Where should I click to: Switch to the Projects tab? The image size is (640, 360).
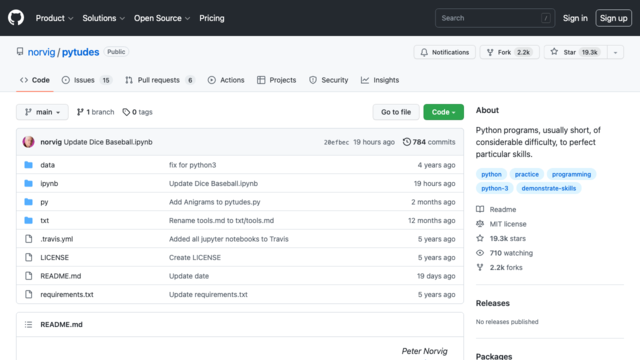[276, 80]
